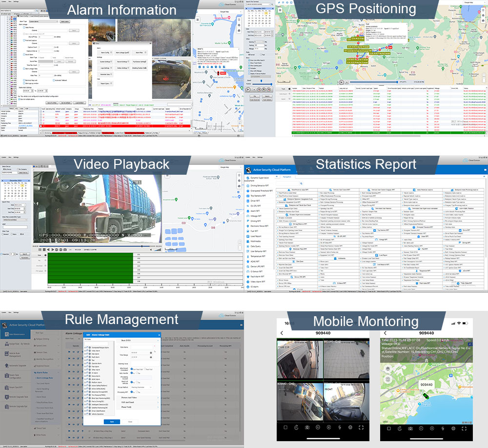This screenshot has height=448, width=488.
Task: Tap the FRONT camera feed in the mobile view
Action: [346, 402]
